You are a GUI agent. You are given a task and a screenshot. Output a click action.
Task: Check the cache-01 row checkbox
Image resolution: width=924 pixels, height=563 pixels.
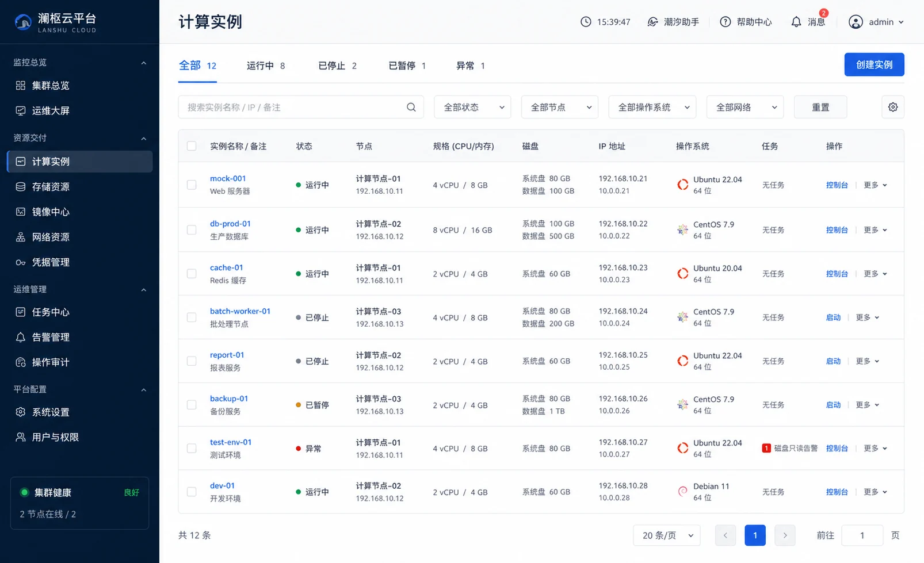[192, 274]
